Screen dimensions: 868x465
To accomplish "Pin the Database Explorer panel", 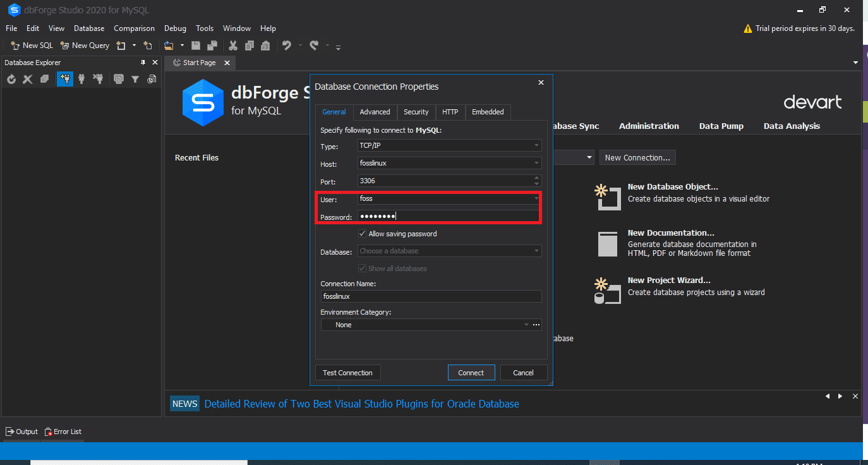I will pyautogui.click(x=143, y=62).
